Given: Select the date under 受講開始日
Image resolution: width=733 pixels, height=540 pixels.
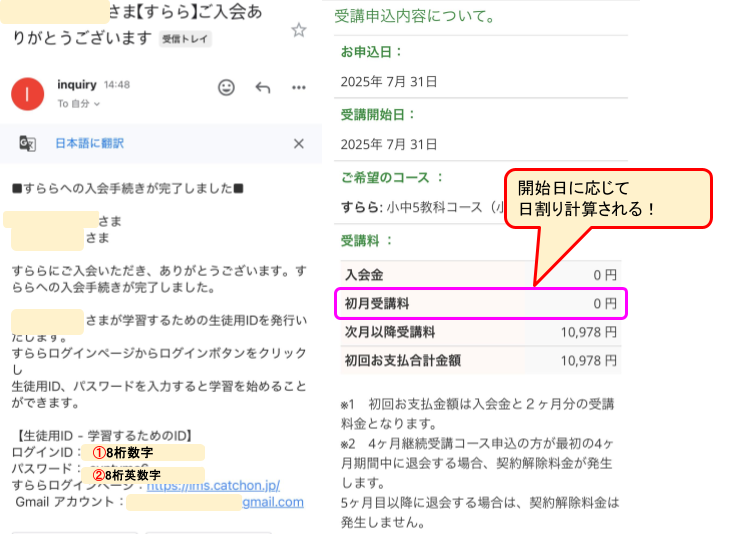Looking at the screenshot, I should click(x=389, y=144).
